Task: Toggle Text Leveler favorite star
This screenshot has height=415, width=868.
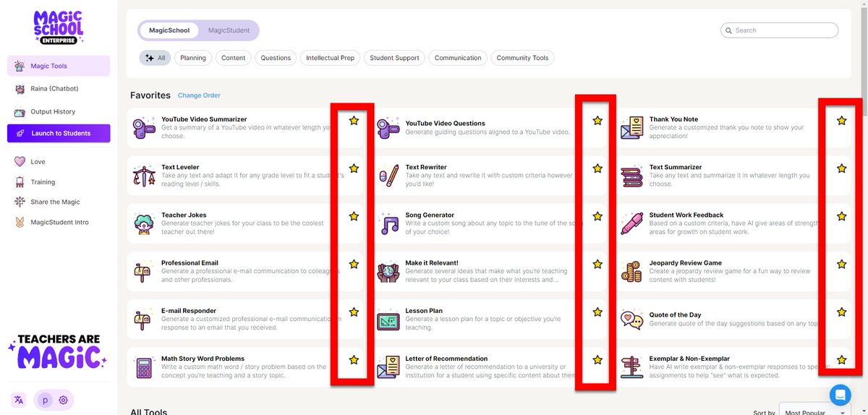Action: [354, 168]
